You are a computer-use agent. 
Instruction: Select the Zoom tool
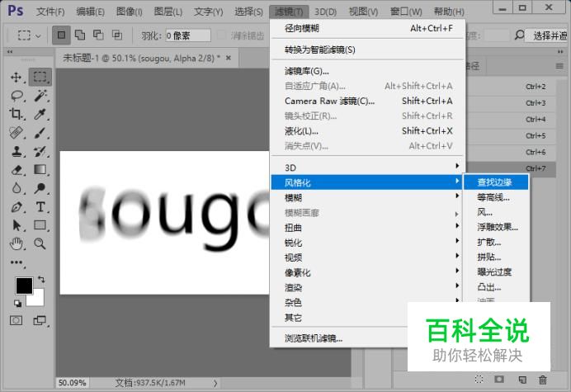(x=40, y=243)
